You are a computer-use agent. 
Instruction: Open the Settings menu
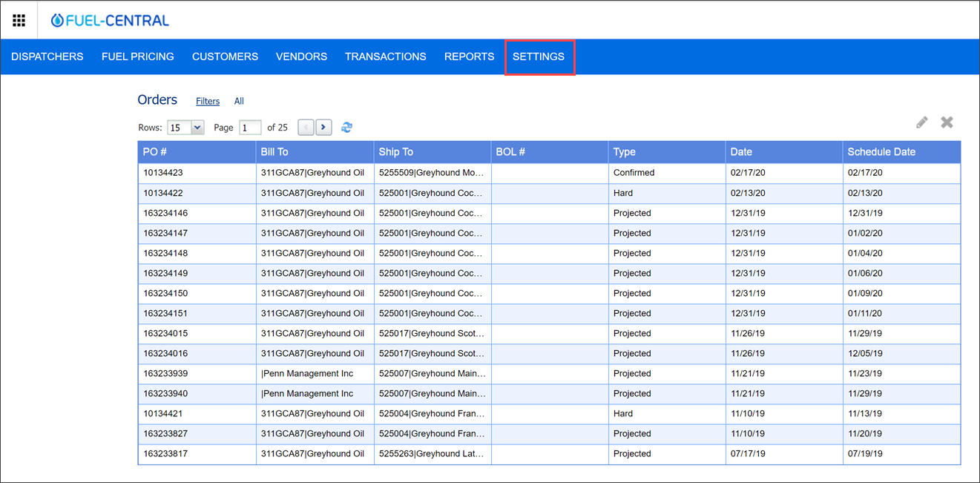(x=539, y=57)
